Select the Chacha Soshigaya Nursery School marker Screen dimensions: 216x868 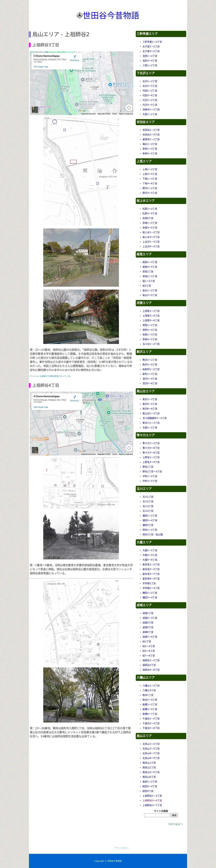tap(76, 104)
